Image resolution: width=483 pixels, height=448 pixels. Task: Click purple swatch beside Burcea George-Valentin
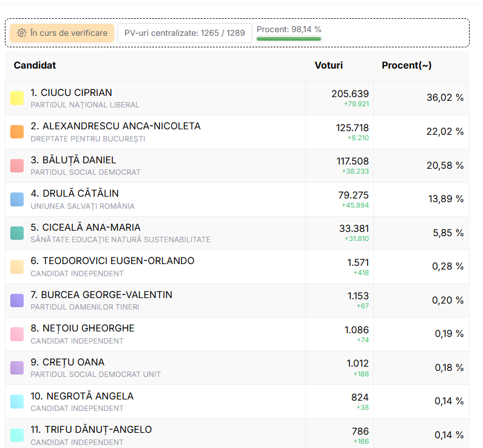17,300
